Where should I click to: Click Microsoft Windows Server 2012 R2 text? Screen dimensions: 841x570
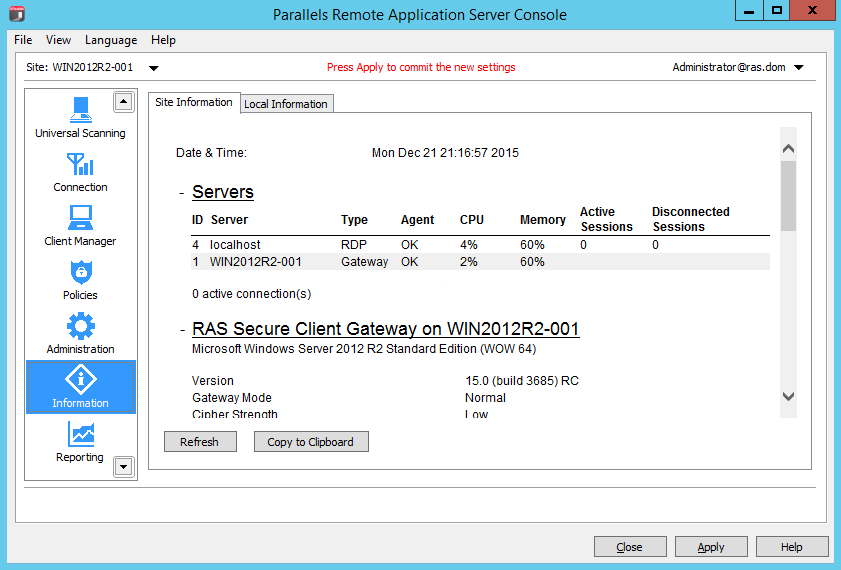coord(364,349)
